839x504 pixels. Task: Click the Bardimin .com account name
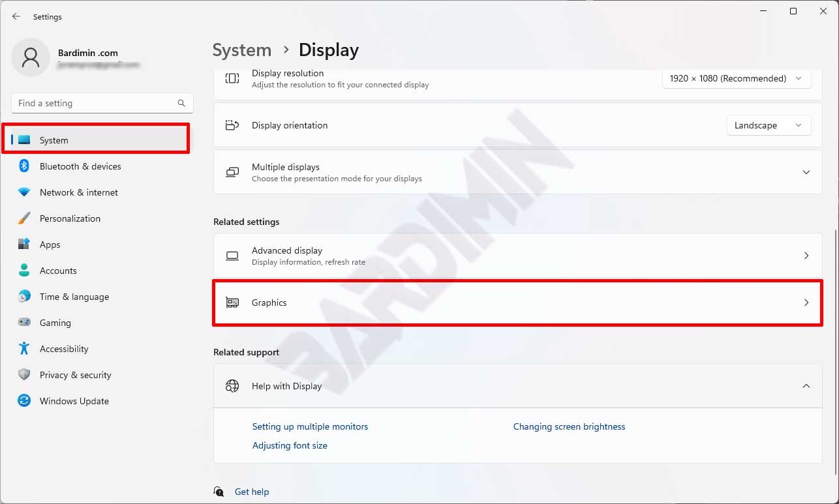(x=88, y=53)
